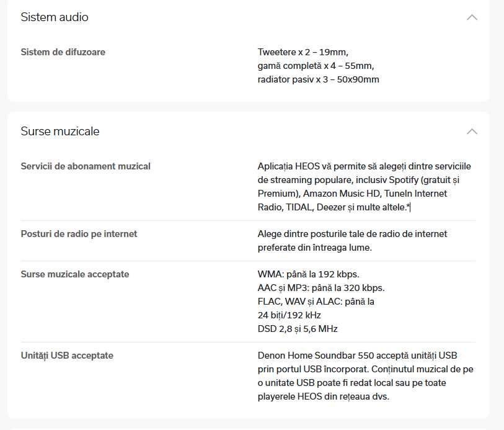Click the Posturi de radio pe internet label

[79, 234]
